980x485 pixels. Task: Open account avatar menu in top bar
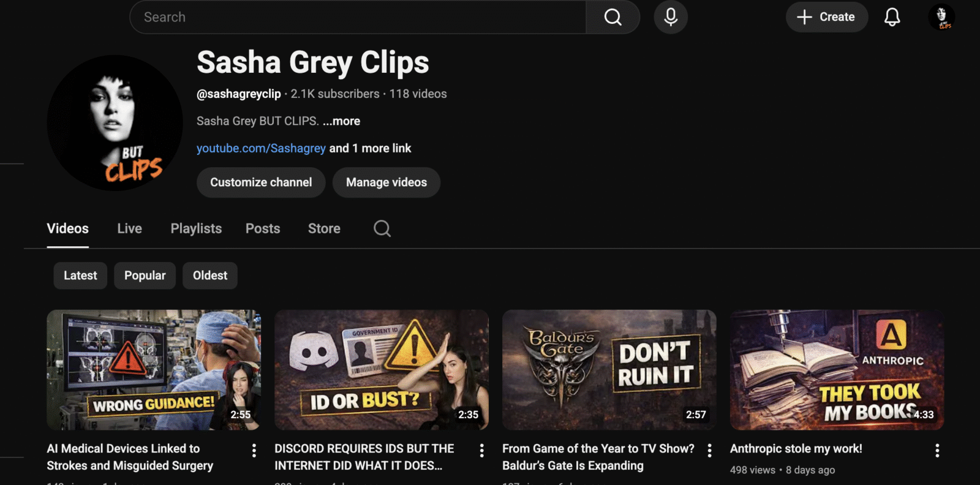tap(941, 17)
